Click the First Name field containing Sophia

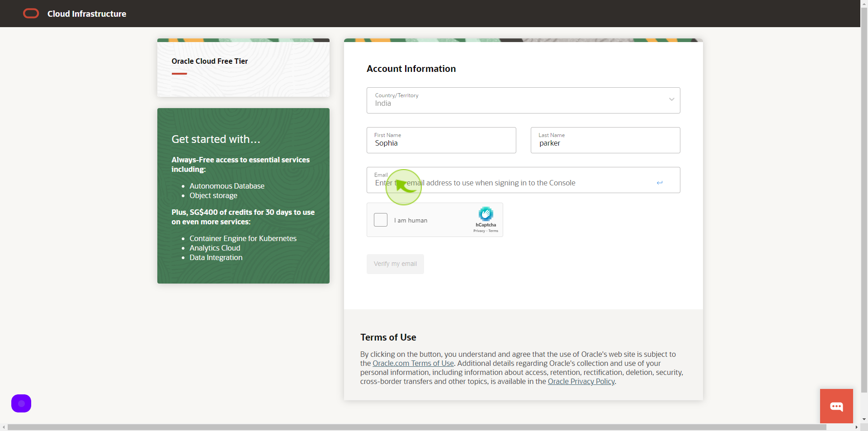tap(441, 140)
